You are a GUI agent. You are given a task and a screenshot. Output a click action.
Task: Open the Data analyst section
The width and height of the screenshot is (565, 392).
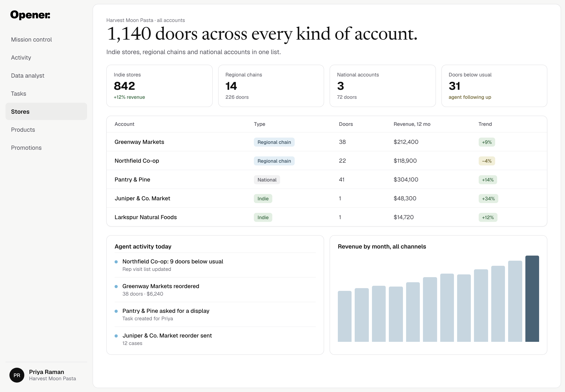click(46, 76)
